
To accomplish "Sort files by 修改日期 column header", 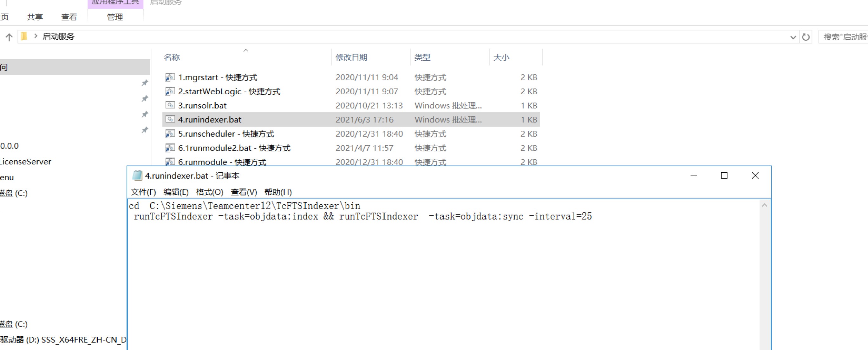I will 351,57.
